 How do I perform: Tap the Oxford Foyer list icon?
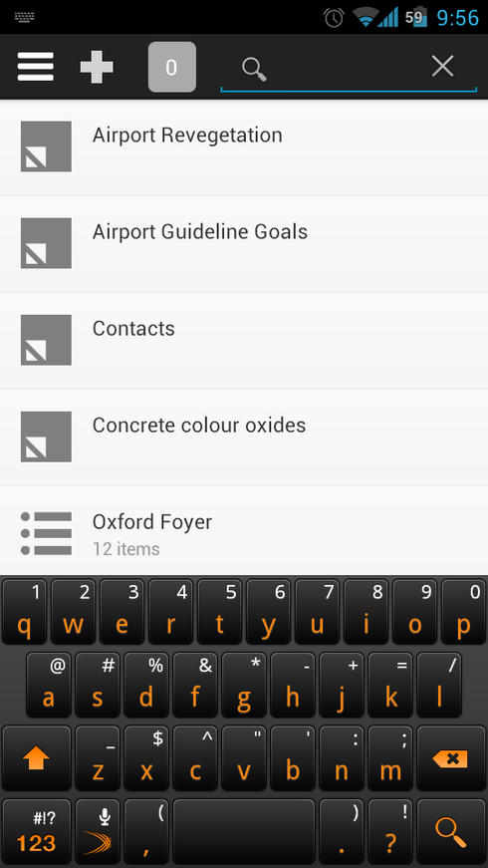coord(46,533)
